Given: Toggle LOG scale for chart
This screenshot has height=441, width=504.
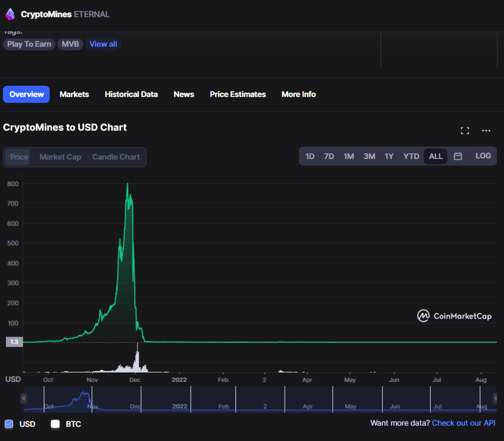Looking at the screenshot, I should tap(483, 156).
